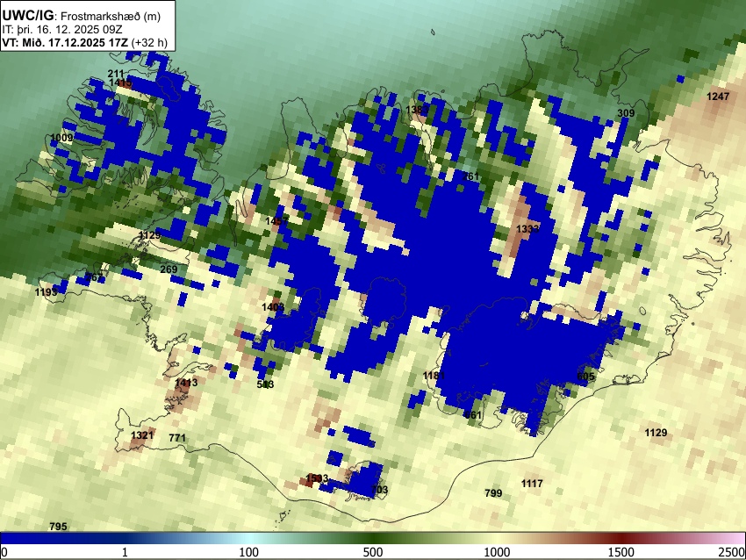Click the color scale tick label 100

point(249,552)
